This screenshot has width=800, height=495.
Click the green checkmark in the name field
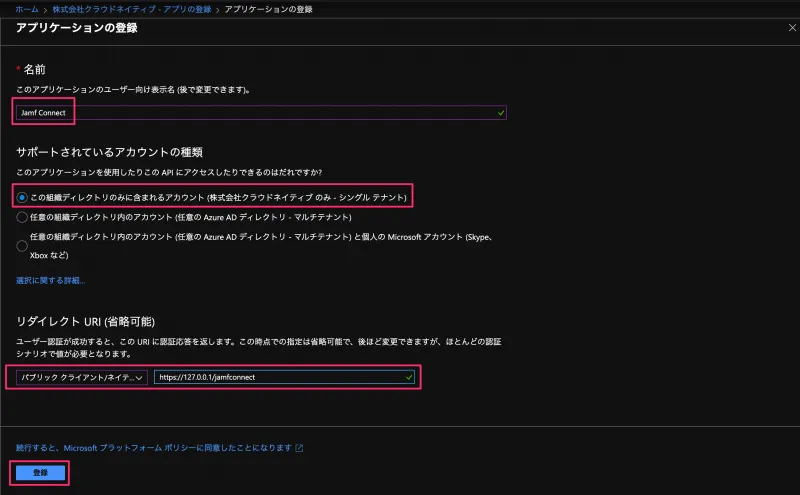501,113
